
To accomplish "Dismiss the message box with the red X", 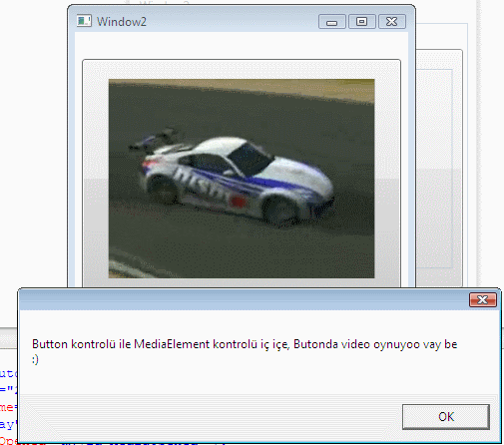I will click(x=483, y=299).
